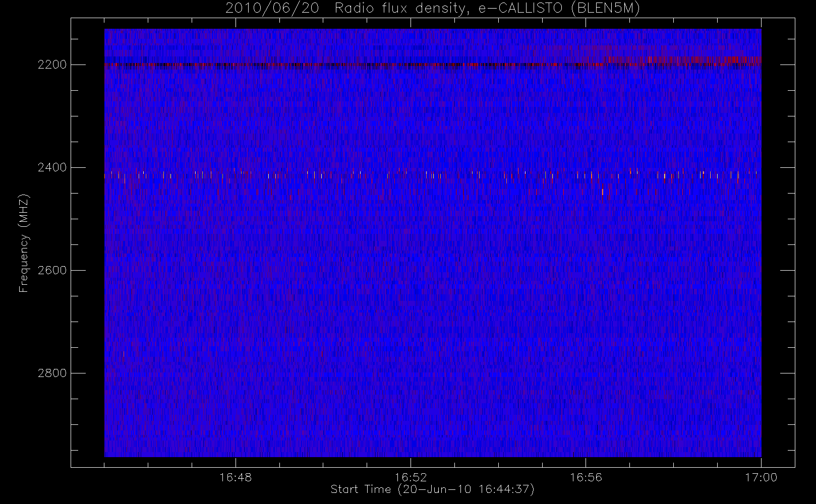Click the '17:00' time axis label
The image size is (816, 504).
coord(761,477)
